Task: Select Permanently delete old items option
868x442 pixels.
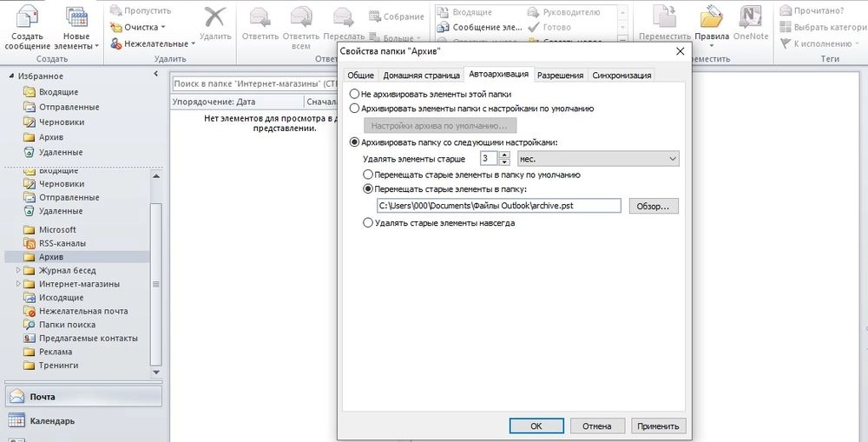Action: coord(367,223)
